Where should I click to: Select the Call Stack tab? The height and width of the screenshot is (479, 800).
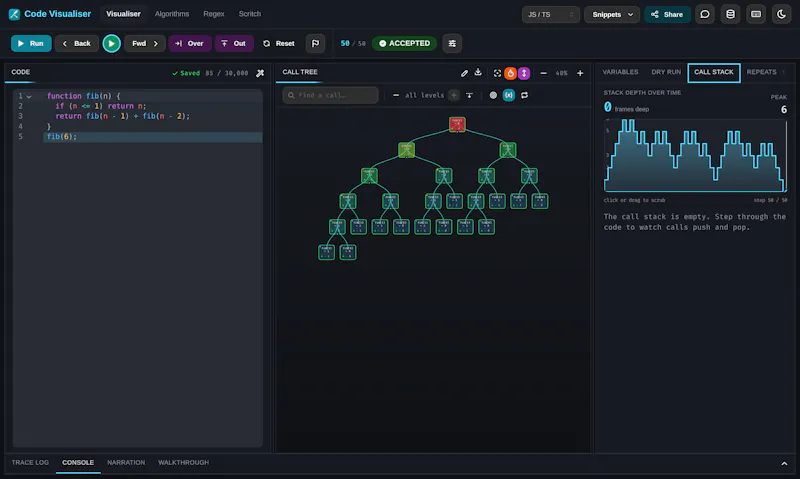(714, 72)
